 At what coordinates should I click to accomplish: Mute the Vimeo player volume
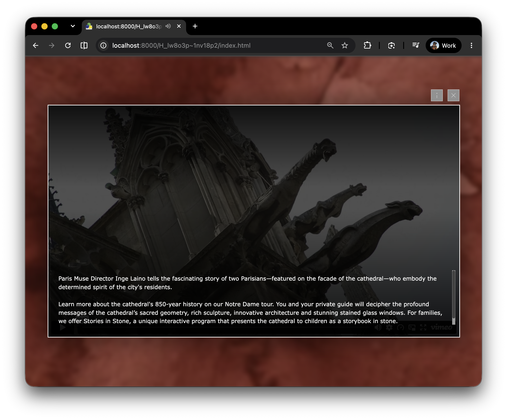[x=378, y=328]
